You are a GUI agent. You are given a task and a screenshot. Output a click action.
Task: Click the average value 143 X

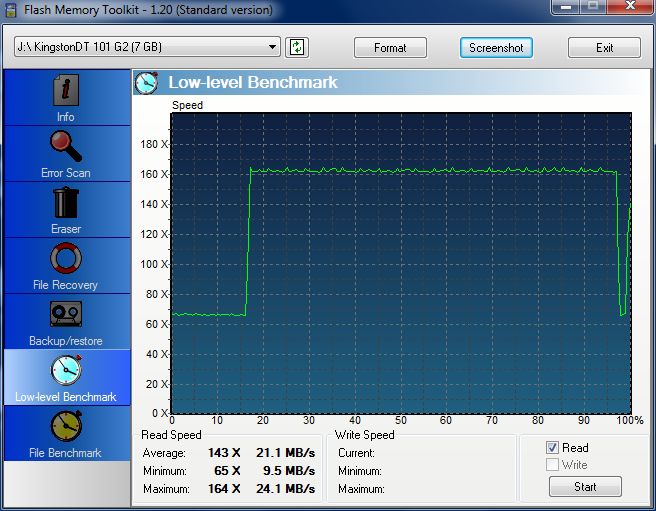click(x=224, y=452)
